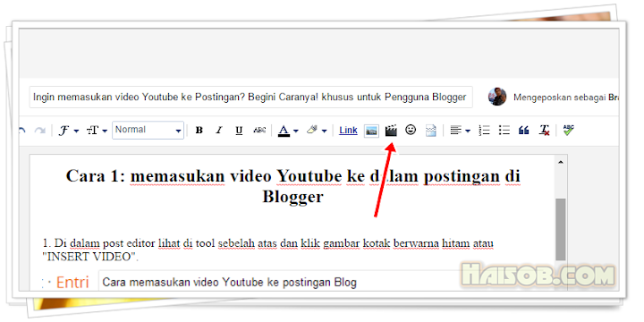Insert an image using the picture icon

tap(371, 131)
